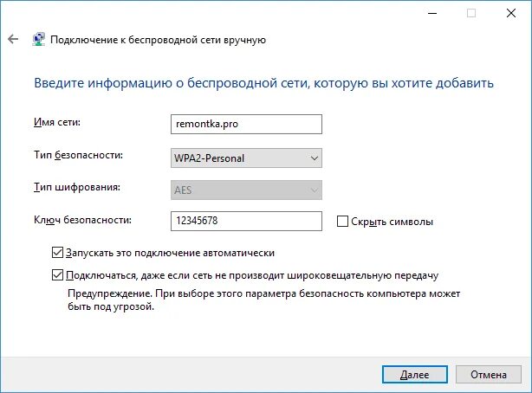Cancel the wizard with 'Отмена'
The image size is (532, 393).
click(488, 375)
